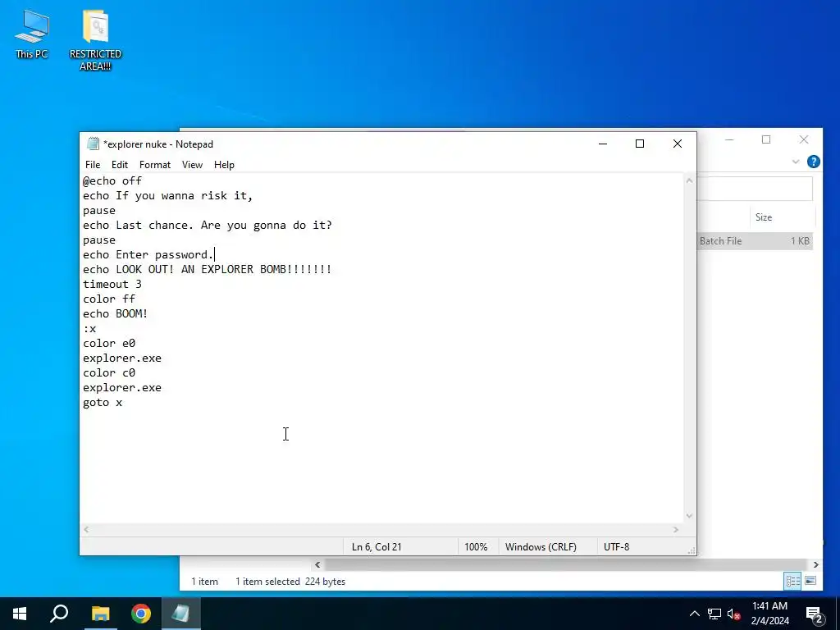Click the Notepad taskbar button
The height and width of the screenshot is (630, 840).
(x=180, y=614)
